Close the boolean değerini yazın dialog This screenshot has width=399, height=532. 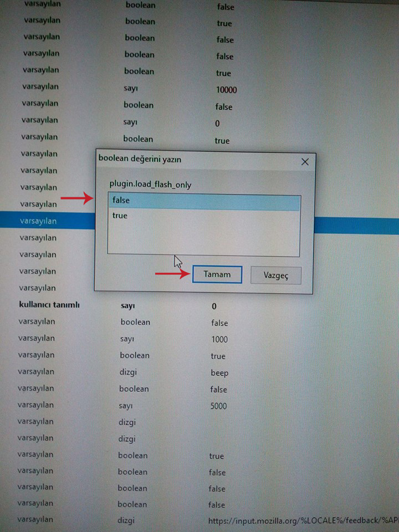[305, 162]
